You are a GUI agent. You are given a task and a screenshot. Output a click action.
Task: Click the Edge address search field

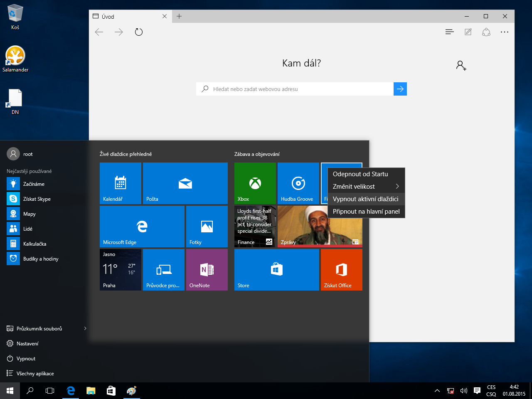coord(295,89)
